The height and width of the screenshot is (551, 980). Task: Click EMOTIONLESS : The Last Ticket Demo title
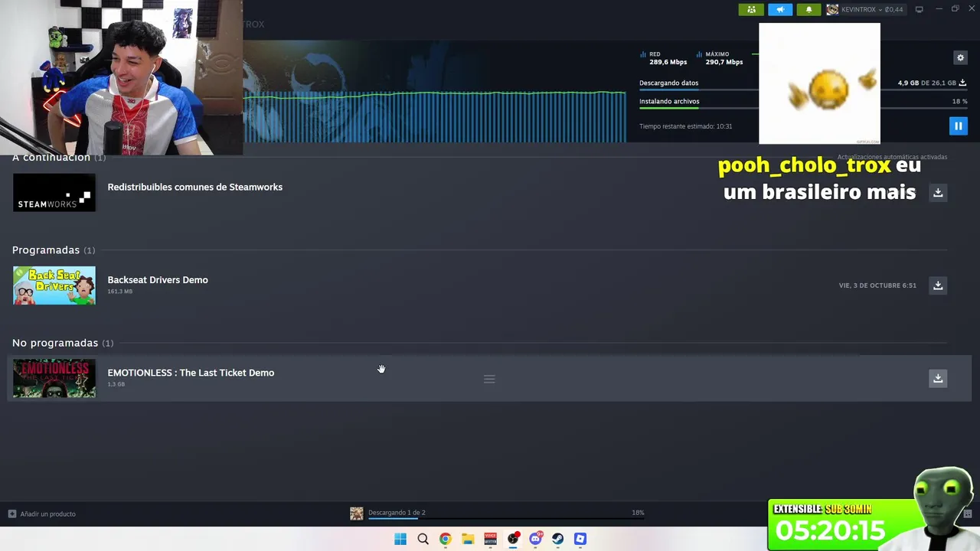pos(191,373)
